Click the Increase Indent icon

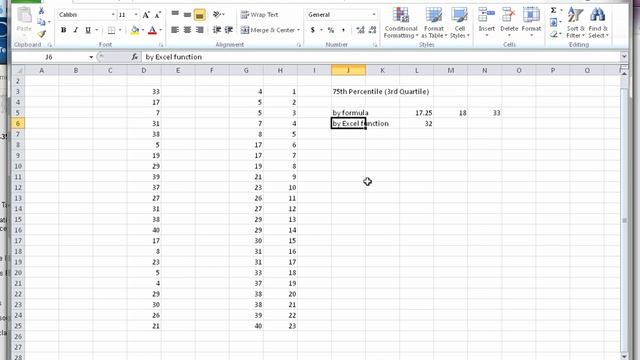point(229,30)
